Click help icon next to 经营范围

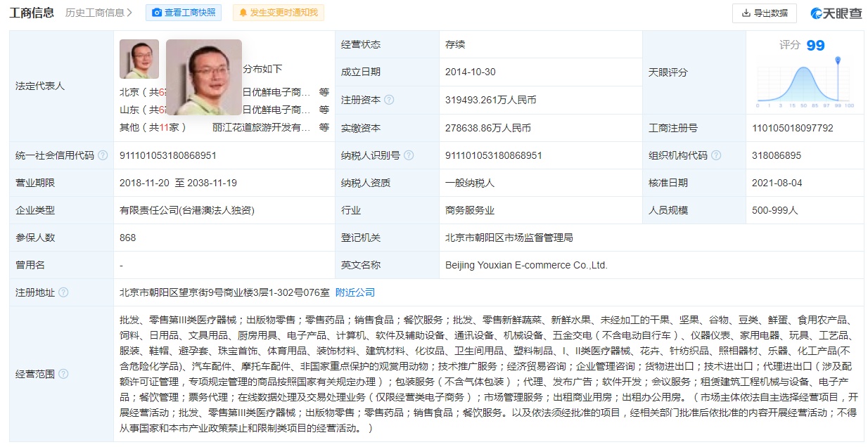pos(63,374)
